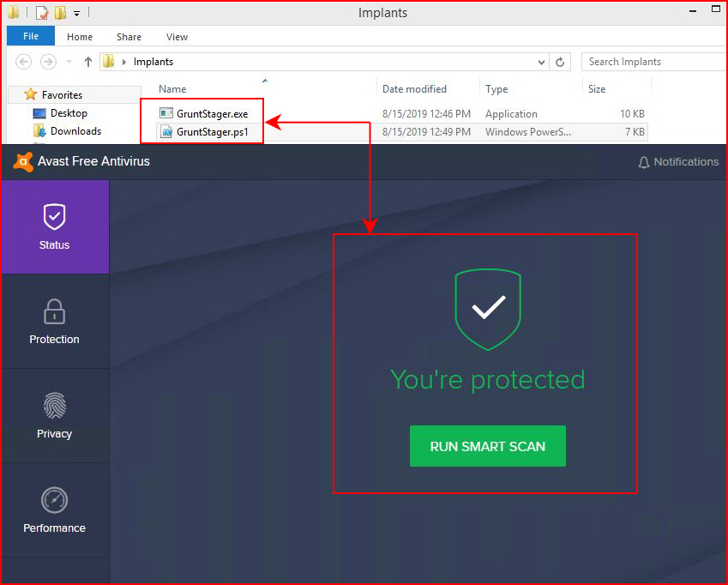Click the 8/15/2019 12:49 PM date cell
Image resolution: width=728 pixels, height=585 pixels.
(x=426, y=132)
